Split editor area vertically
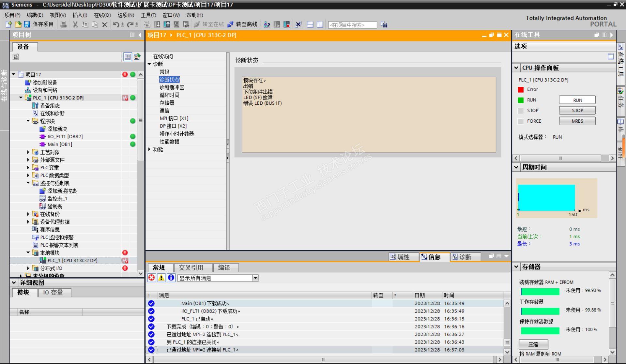Image resolution: width=626 pixels, height=364 pixels. click(x=320, y=24)
